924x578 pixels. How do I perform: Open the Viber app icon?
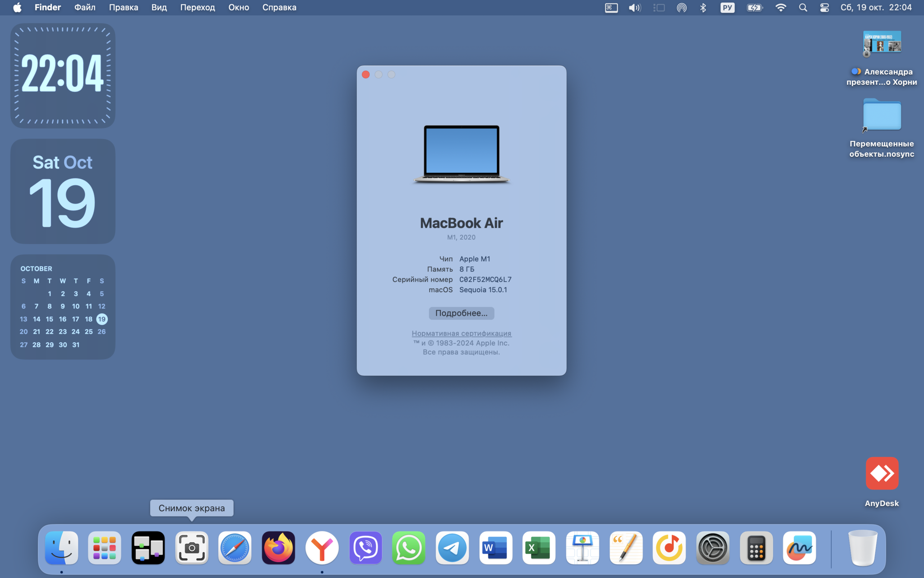[x=365, y=548]
